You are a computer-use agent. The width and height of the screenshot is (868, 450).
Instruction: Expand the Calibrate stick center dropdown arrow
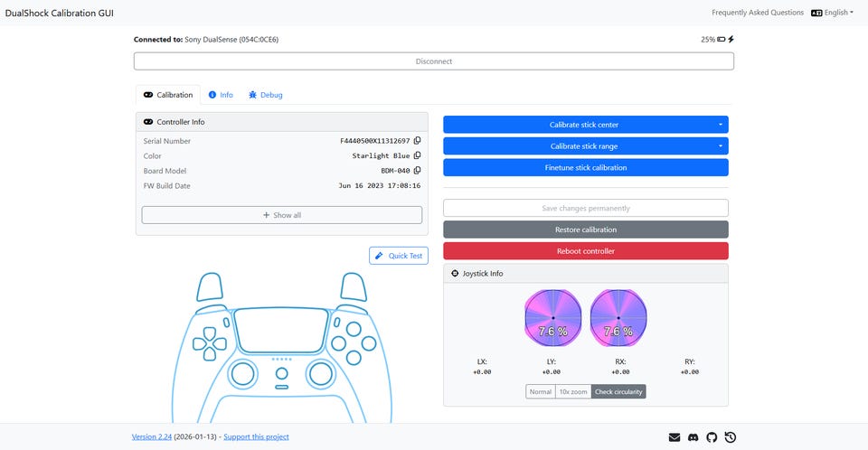[721, 125]
